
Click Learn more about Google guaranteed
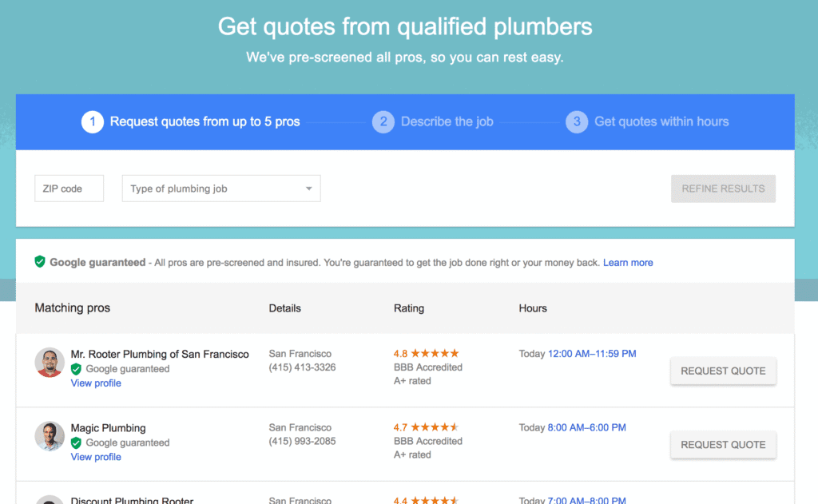(628, 262)
